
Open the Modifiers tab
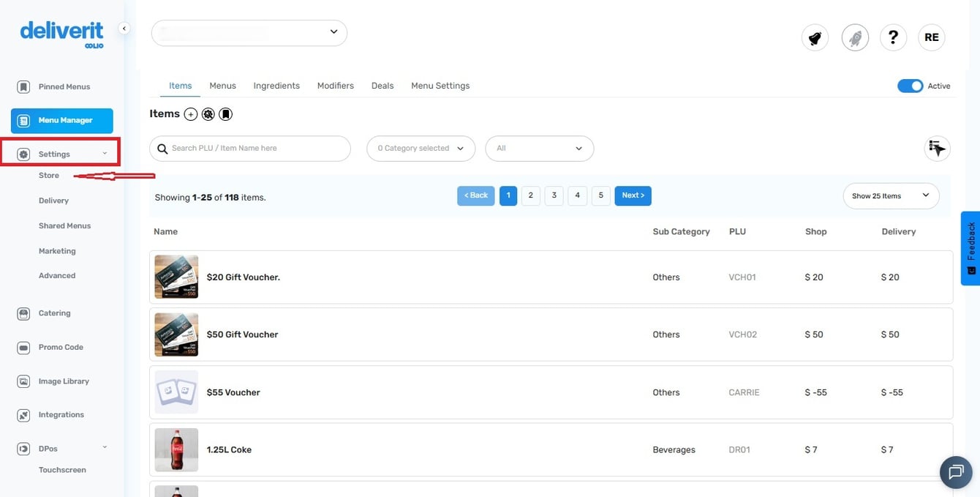click(x=336, y=86)
